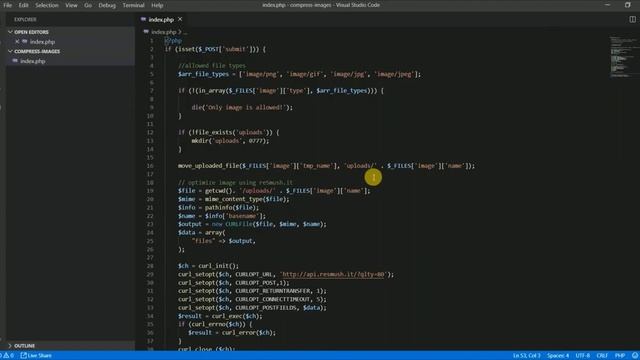Click the Ln 53, Col 3 indicator
Screen dimensions: 640x360
click(x=527, y=356)
